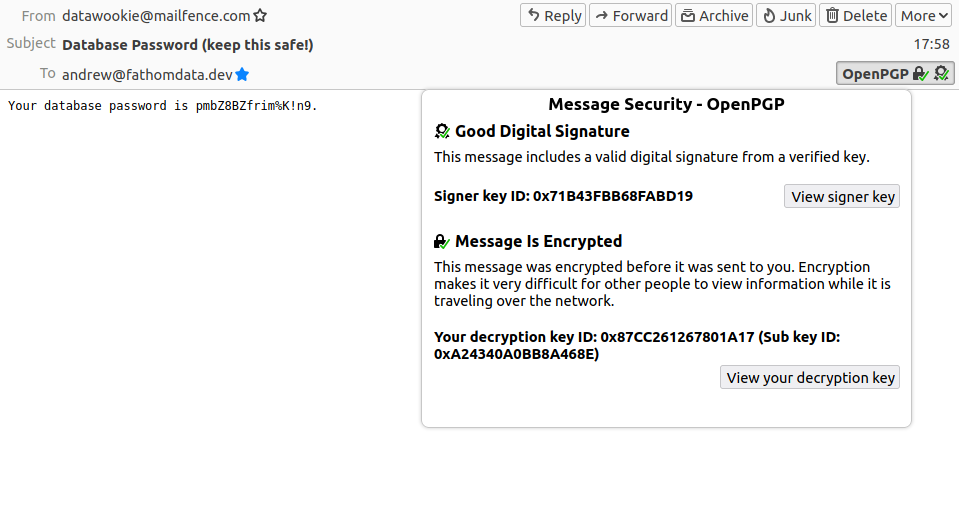This screenshot has height=512, width=959.
Task: Delete the current email
Action: point(855,15)
